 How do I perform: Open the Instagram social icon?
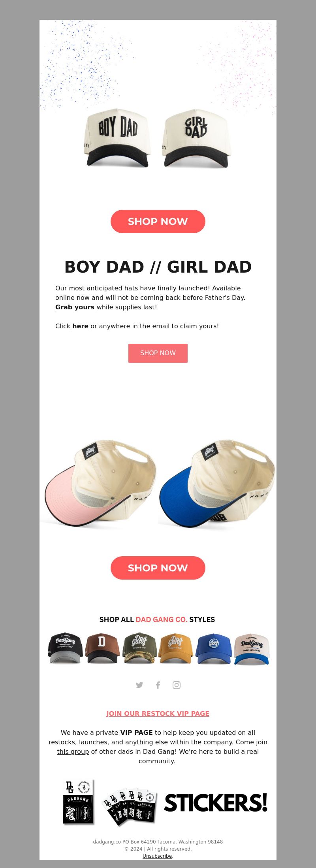coord(177,685)
